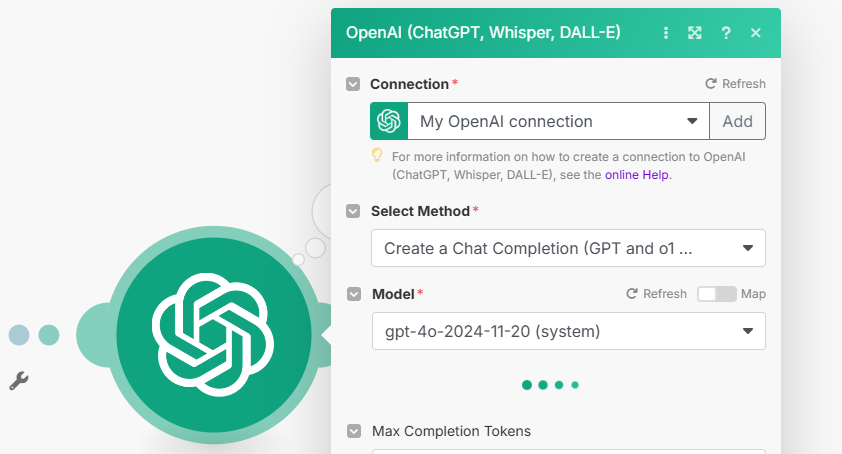
Task: Click Refresh beside the Model label
Action: (x=656, y=294)
